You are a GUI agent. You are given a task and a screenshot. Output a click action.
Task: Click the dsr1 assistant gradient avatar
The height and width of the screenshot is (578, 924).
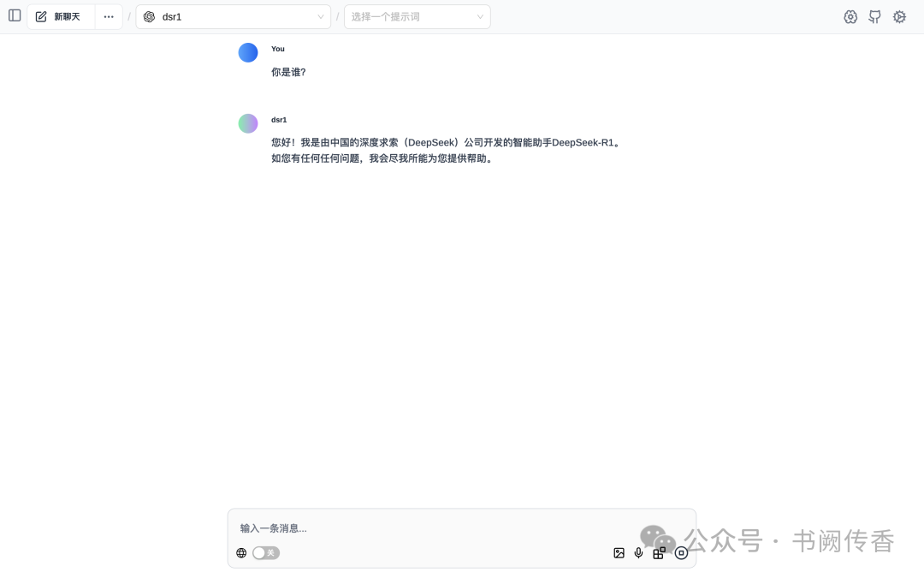248,123
